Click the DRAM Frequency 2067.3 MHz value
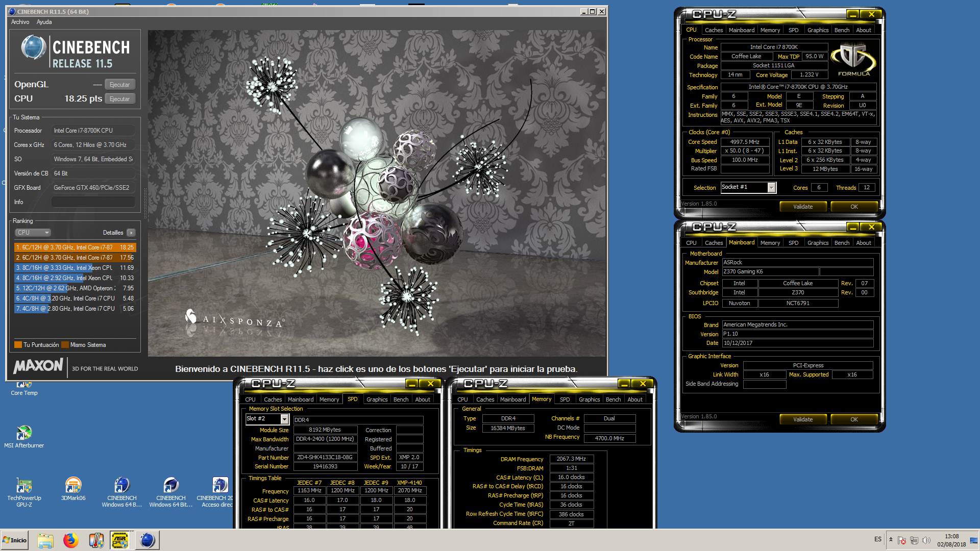This screenshot has height=551, width=980. coord(571,459)
